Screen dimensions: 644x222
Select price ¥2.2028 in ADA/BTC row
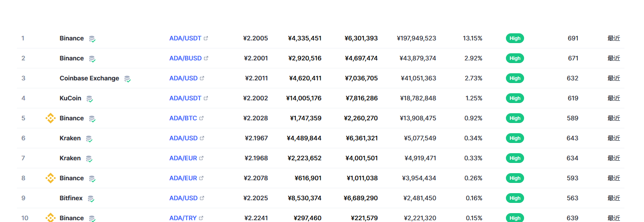256,118
